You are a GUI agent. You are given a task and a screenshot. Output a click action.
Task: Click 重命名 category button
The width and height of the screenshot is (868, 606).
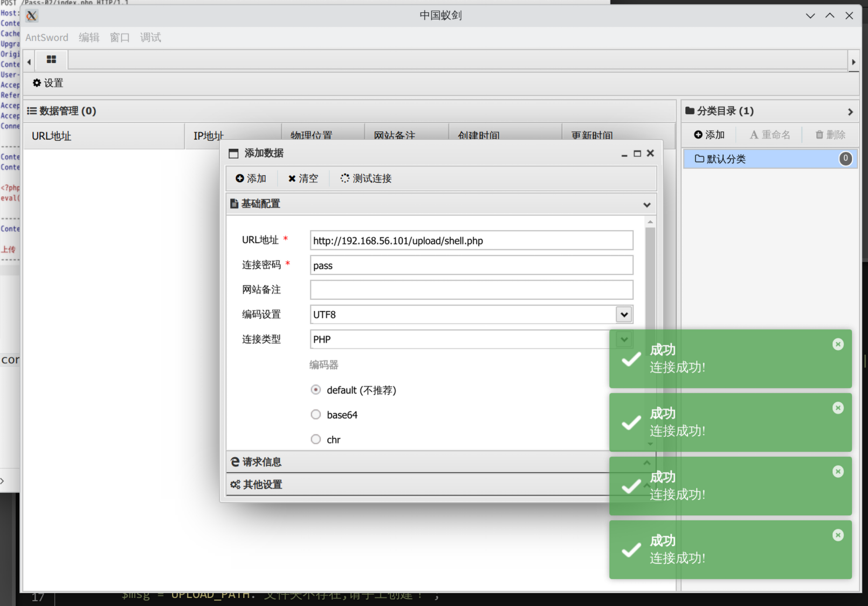pos(770,135)
